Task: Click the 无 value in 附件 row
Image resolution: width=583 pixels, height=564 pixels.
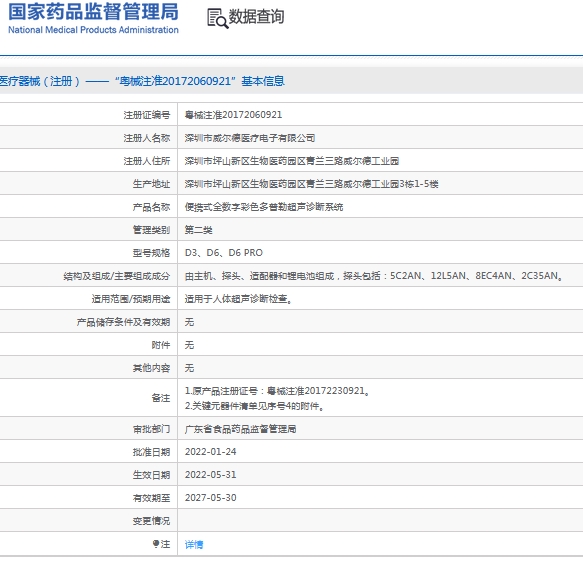Action: click(189, 345)
